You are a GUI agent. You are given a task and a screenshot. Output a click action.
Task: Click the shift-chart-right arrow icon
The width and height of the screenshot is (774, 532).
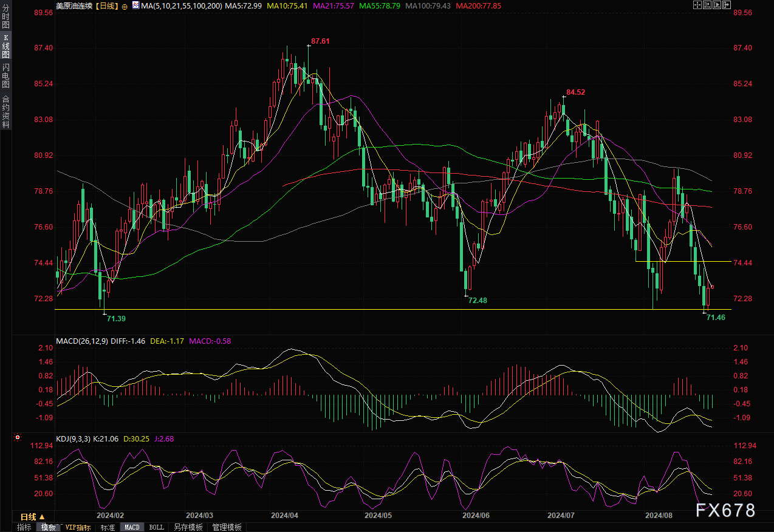tap(727, 5)
